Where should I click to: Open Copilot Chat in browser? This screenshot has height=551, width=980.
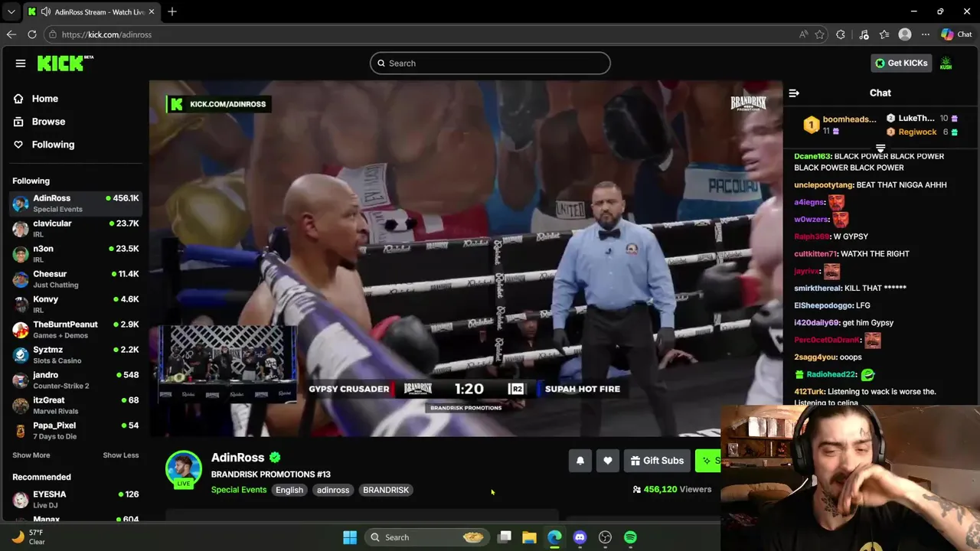[956, 34]
